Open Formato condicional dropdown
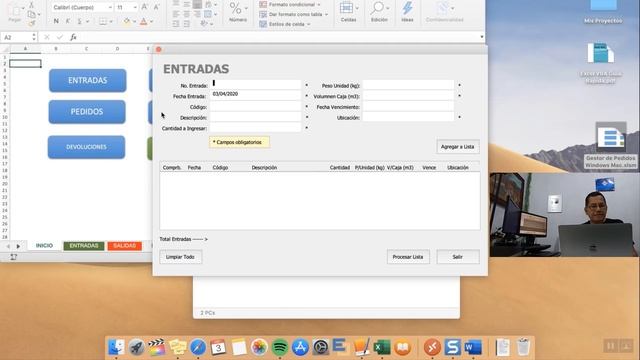 tap(290, 4)
